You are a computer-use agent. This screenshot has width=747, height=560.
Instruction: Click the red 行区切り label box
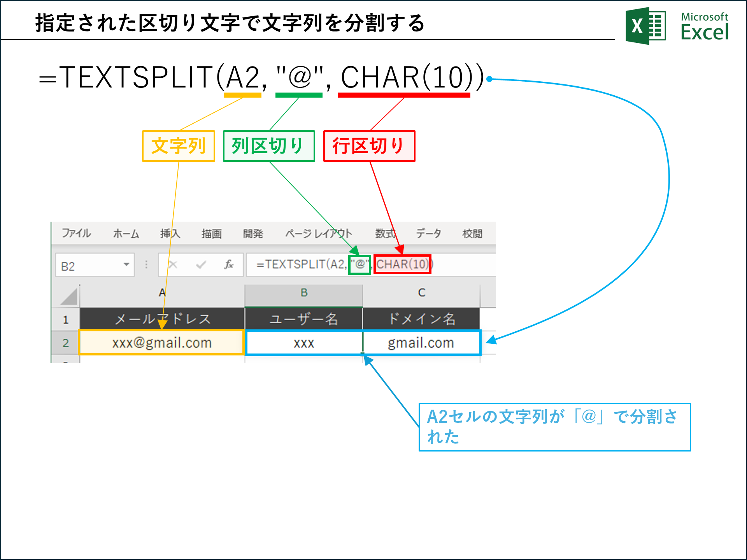pyautogui.click(x=369, y=146)
